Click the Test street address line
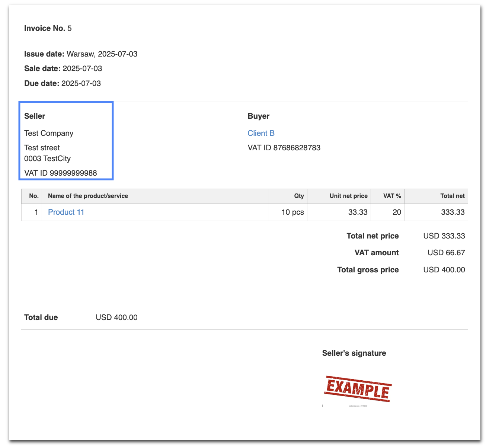 [42, 148]
